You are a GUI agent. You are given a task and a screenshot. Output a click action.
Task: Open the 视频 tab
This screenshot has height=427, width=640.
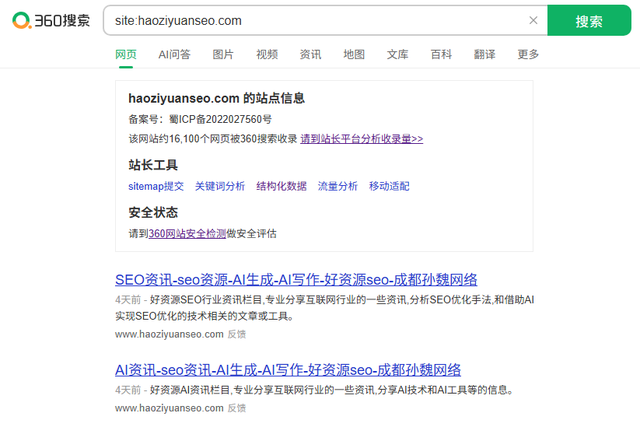267,54
